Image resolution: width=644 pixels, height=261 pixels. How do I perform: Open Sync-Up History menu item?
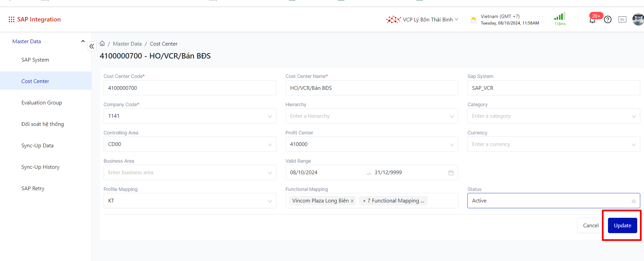click(40, 167)
